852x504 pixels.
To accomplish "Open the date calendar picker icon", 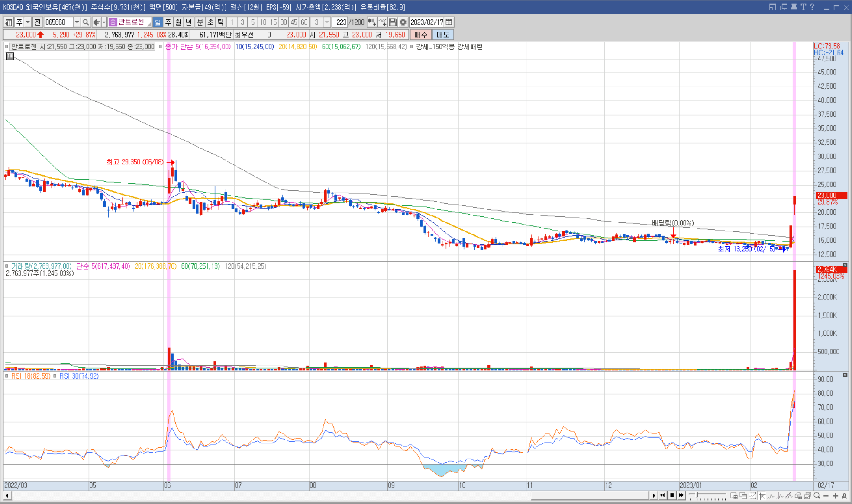I will 449,22.
